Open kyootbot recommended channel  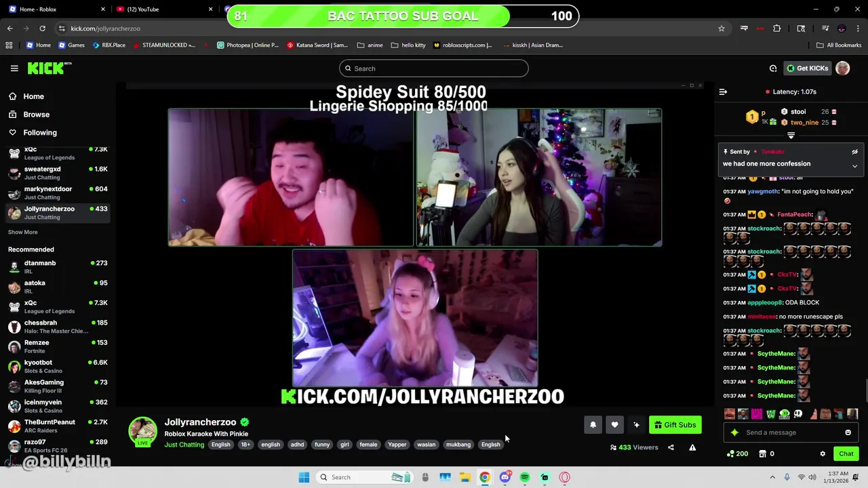click(x=58, y=367)
